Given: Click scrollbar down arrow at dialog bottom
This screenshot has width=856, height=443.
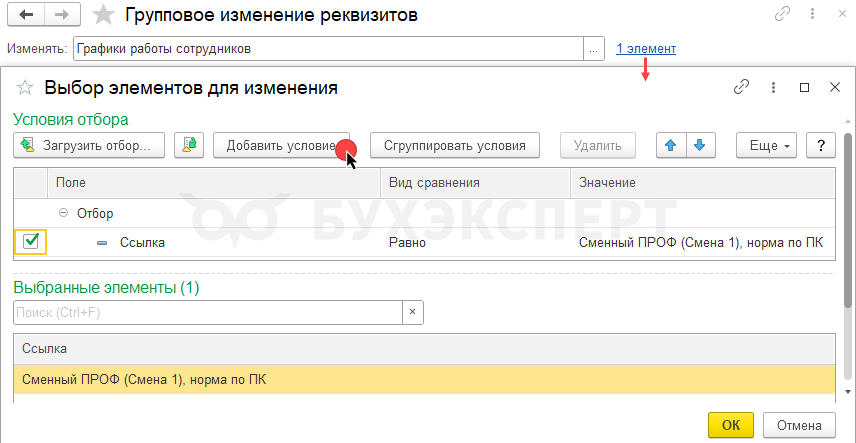Looking at the screenshot, I should point(847,392).
